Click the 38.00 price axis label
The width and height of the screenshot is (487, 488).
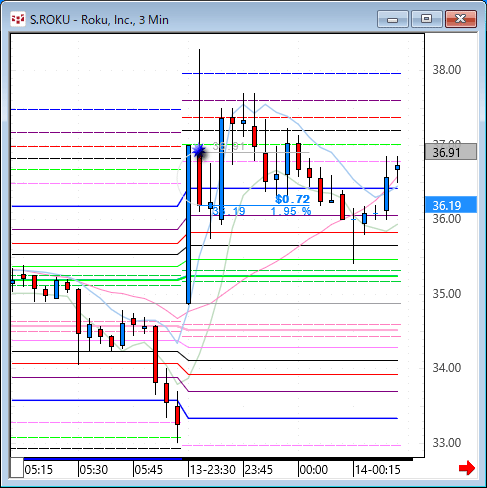447,70
